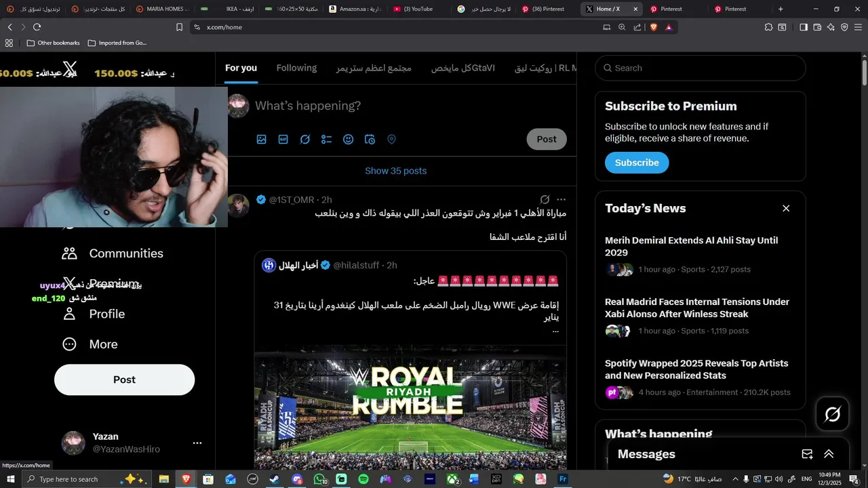Viewport: 868px width, 488px height.
Task: Open Imported from Go... bookmarks folder
Action: click(x=116, y=43)
